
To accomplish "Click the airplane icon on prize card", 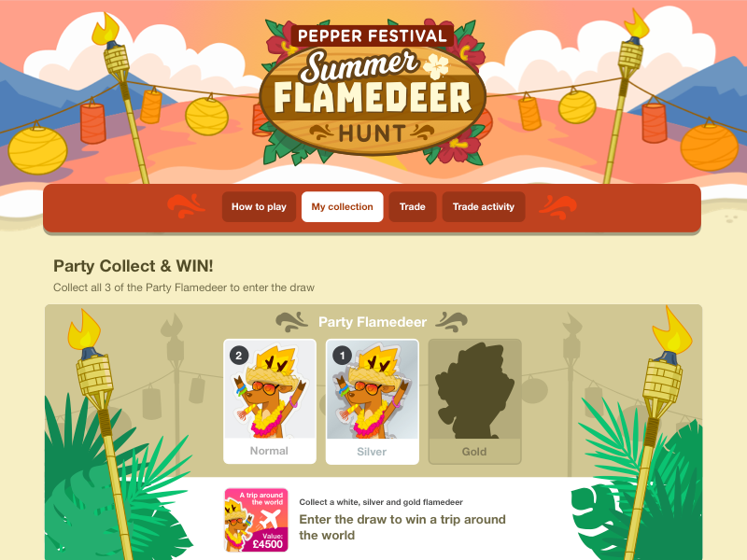I will (x=271, y=518).
